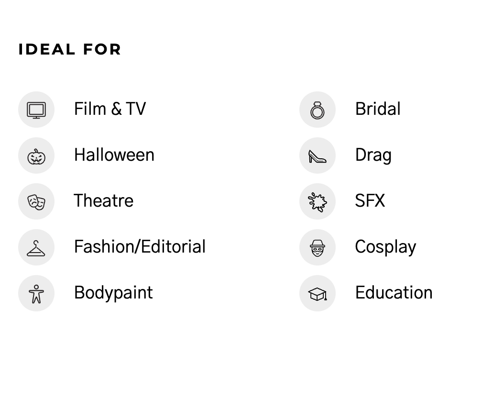504x420 pixels.
Task: Click the splatter icon beside SFX
Action: point(318,201)
